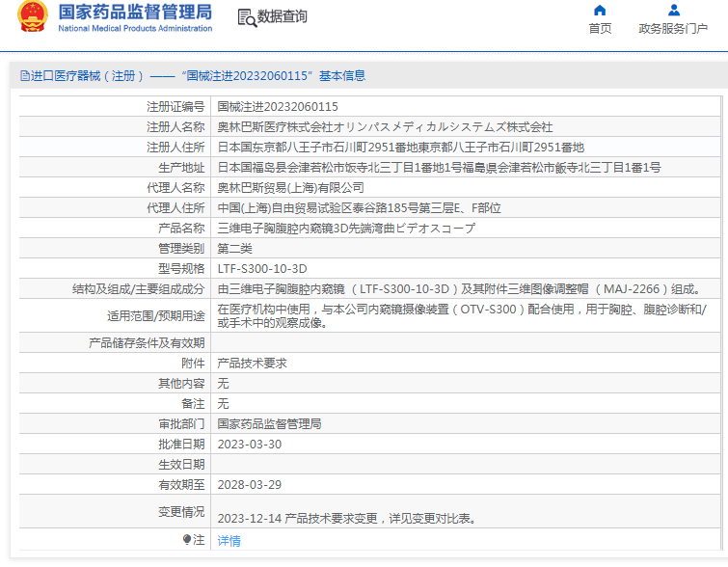Viewport: 728px width, 567px height.
Task: Click the 无 value next to 其他内容
Action: click(x=224, y=384)
